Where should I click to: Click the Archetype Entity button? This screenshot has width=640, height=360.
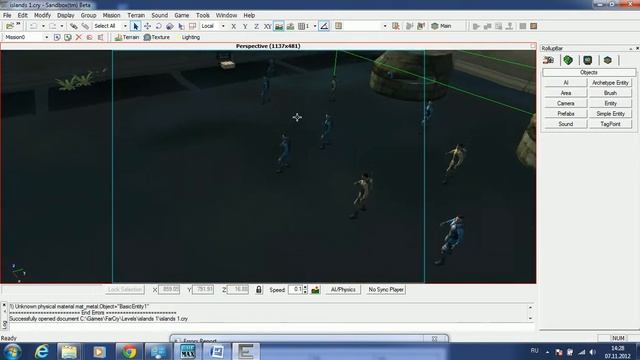(610, 82)
